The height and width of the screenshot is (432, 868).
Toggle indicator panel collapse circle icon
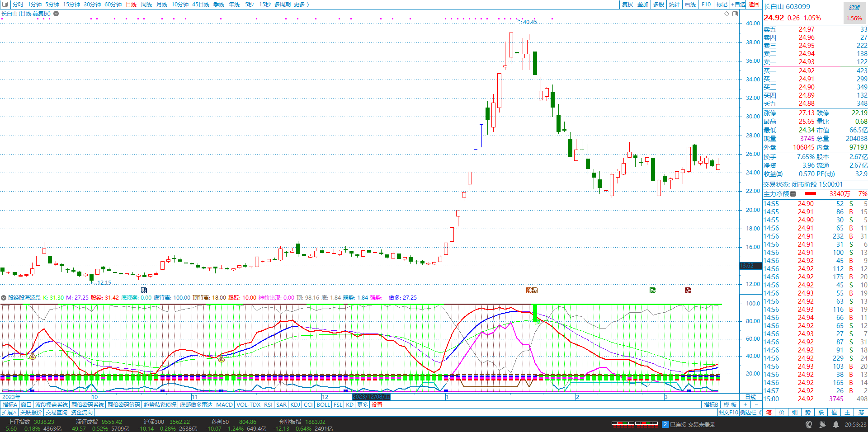click(4, 298)
